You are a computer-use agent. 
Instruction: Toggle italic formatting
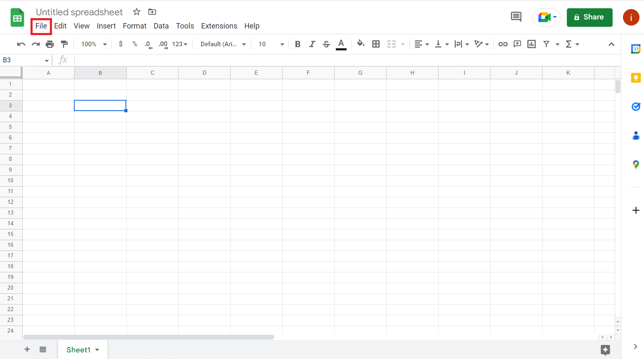click(312, 44)
